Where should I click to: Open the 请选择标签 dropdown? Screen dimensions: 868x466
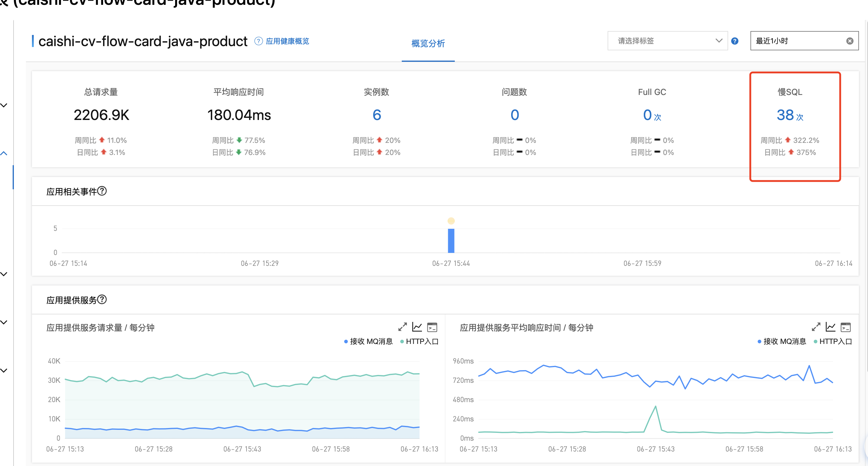[667, 41]
